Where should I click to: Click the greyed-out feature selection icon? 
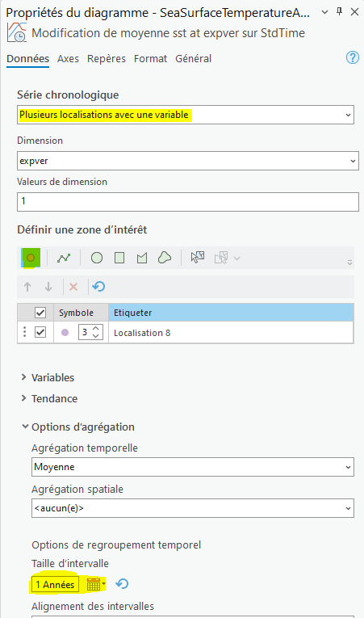(x=221, y=259)
